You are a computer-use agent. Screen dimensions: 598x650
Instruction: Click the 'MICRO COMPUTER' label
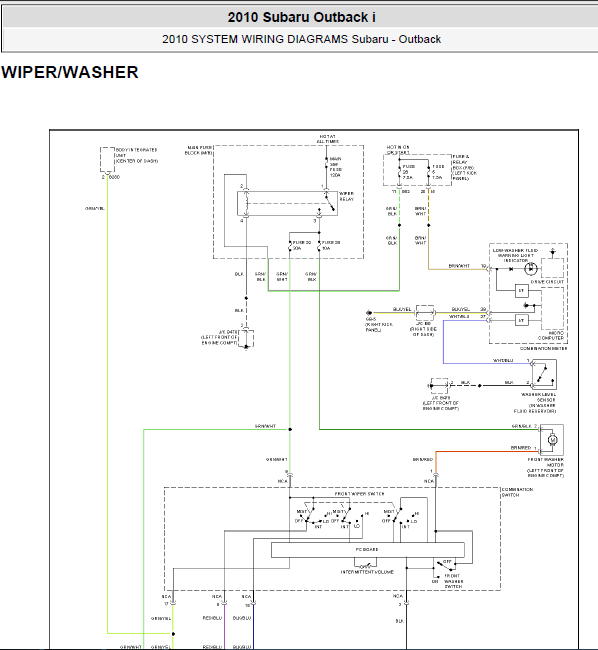click(551, 335)
